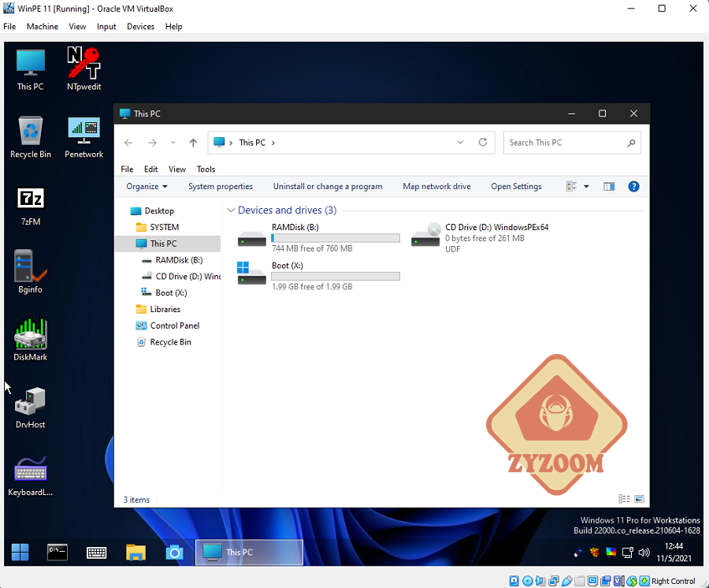Open recent locations dropdown arrow
The width and height of the screenshot is (709, 588).
[x=173, y=143]
